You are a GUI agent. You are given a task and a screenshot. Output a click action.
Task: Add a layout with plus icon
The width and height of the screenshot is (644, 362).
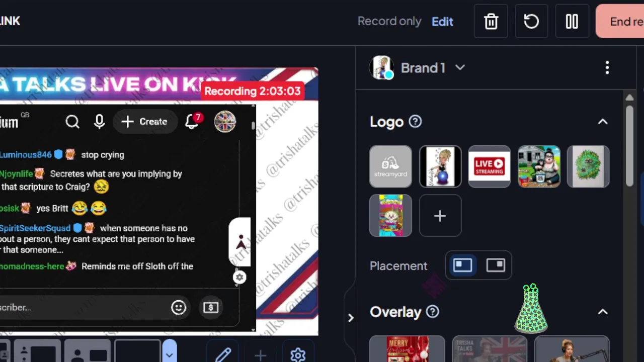click(260, 355)
